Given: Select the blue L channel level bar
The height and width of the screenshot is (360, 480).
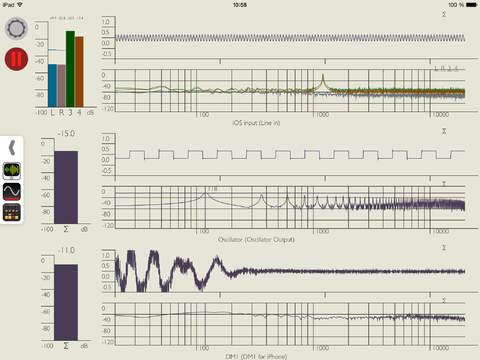Looking at the screenshot, I should (52, 85).
